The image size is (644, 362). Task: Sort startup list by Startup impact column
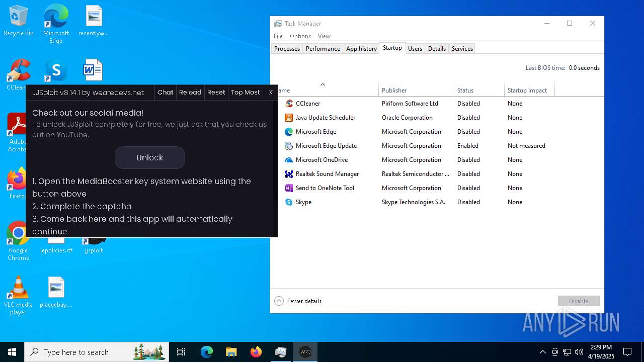[529, 90]
